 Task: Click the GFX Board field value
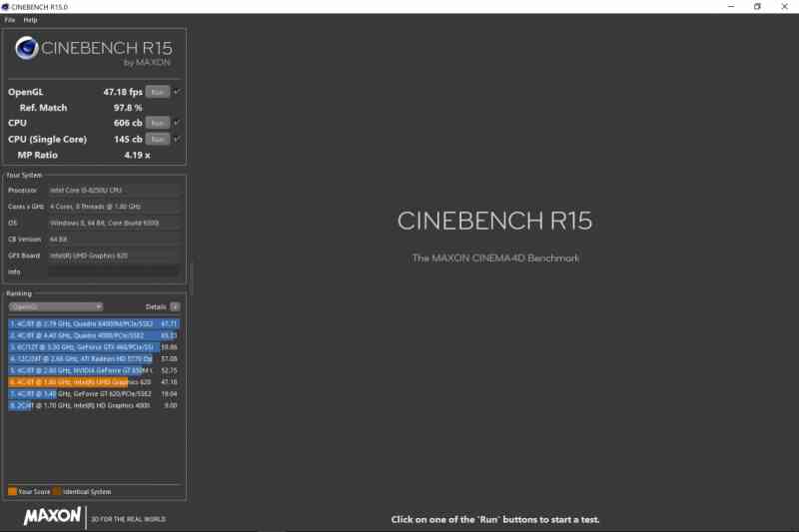click(114, 256)
